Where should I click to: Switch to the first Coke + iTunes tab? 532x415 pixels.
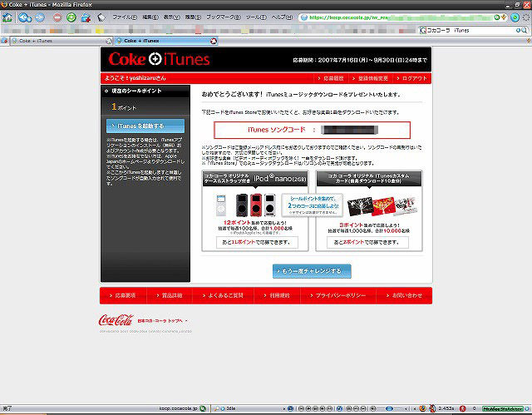pos(62,41)
